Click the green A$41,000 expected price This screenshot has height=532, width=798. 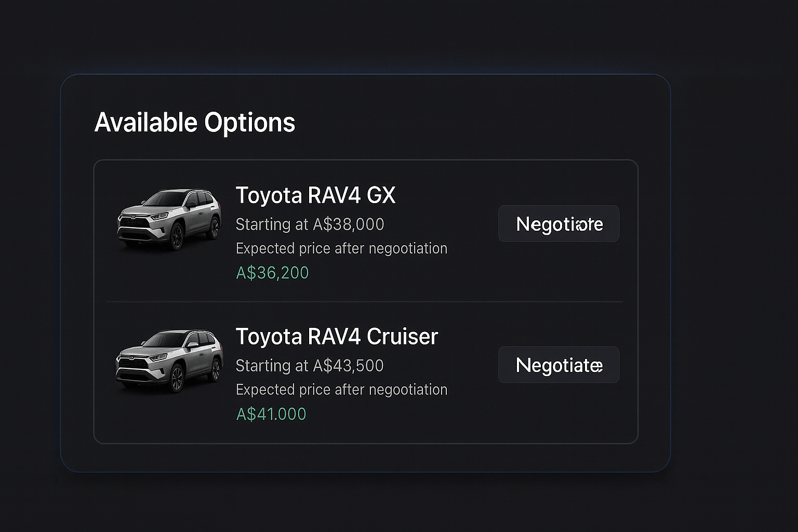tap(271, 414)
